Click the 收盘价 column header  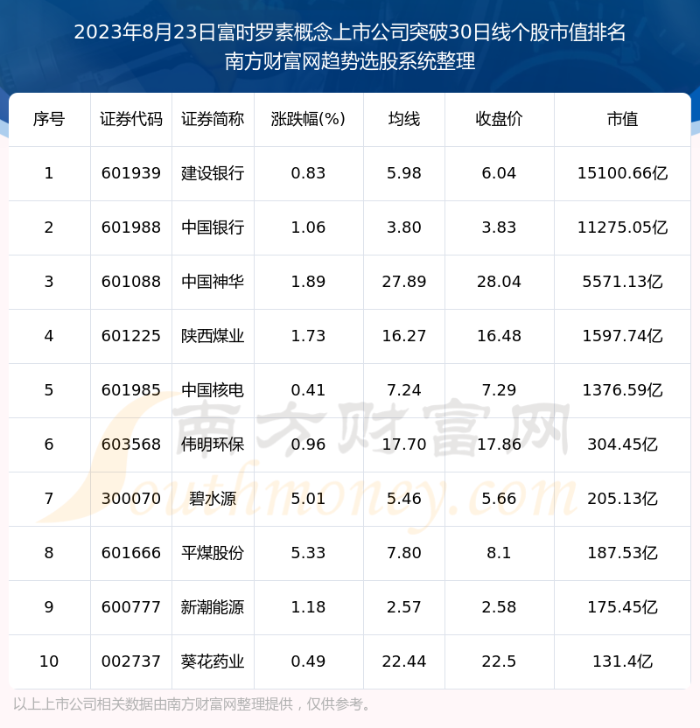tap(499, 119)
